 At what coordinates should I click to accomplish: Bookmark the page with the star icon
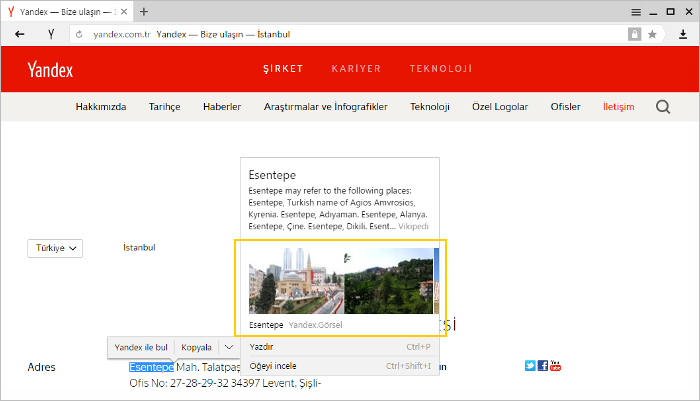(x=652, y=34)
